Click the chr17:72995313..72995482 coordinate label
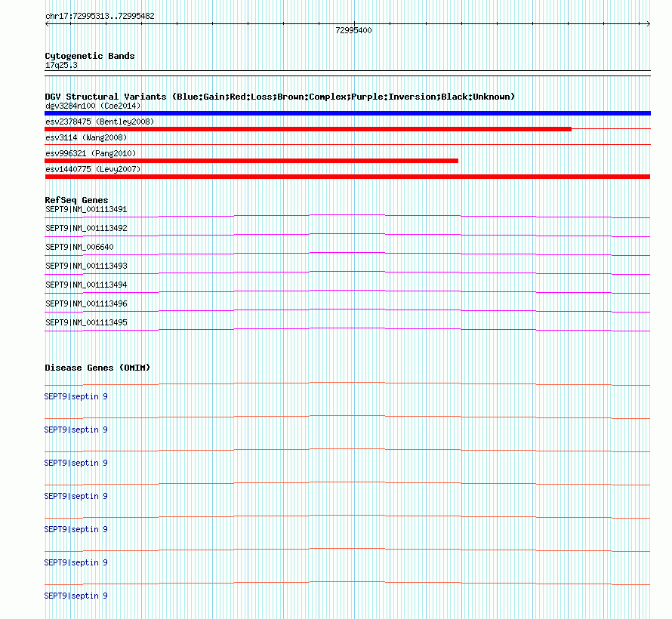 pyautogui.click(x=100, y=17)
